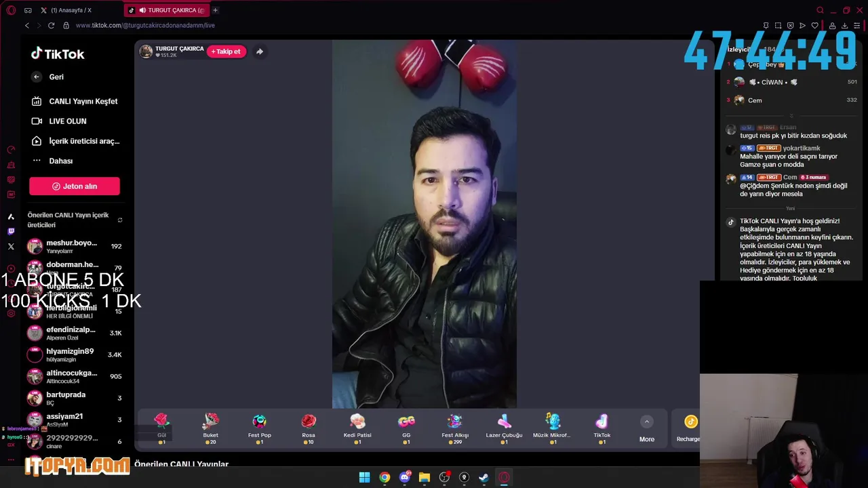
Task: Open meshur.boyo... live stream
Action: [x=74, y=246]
